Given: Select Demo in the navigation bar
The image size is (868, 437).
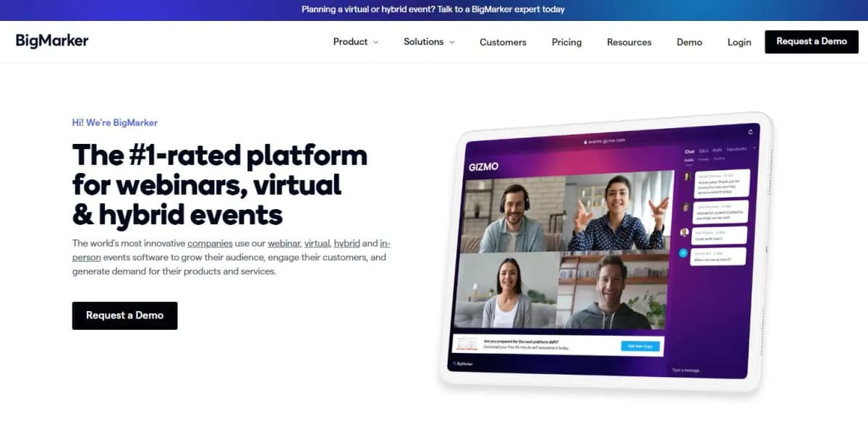Looking at the screenshot, I should tap(689, 42).
